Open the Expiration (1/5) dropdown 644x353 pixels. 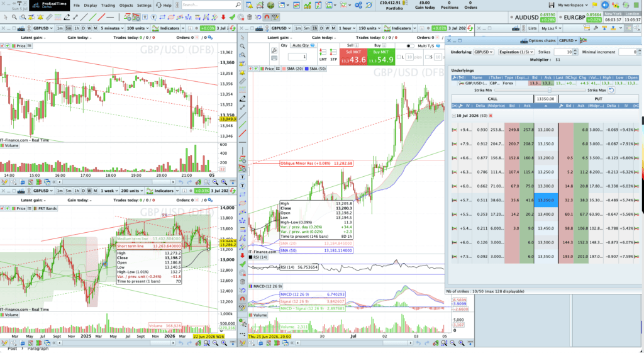516,52
